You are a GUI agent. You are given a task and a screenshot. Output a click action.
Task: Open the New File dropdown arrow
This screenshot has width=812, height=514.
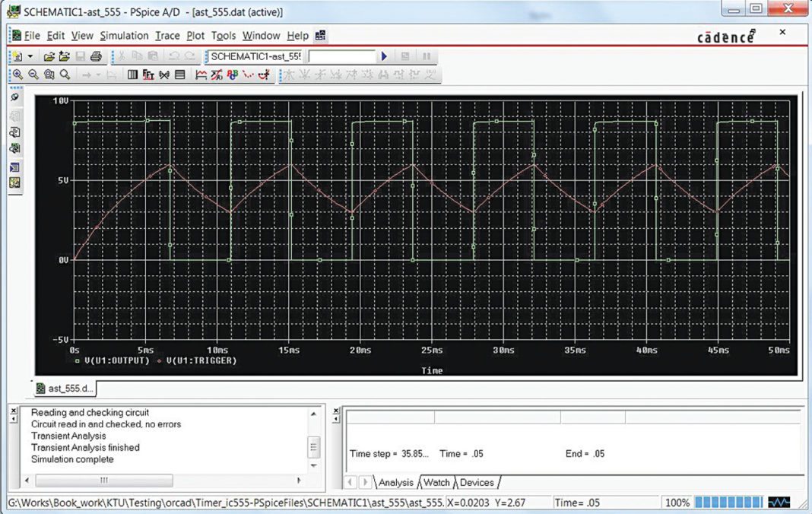30,56
